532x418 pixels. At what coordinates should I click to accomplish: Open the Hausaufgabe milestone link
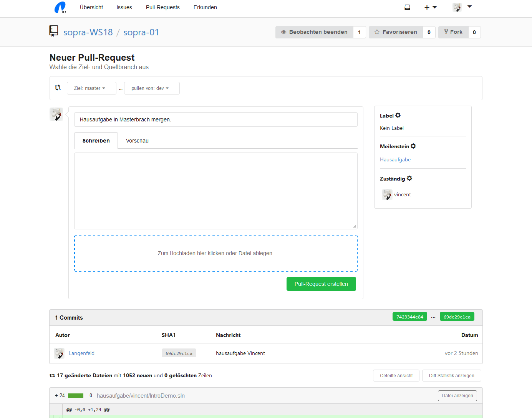coord(395,159)
